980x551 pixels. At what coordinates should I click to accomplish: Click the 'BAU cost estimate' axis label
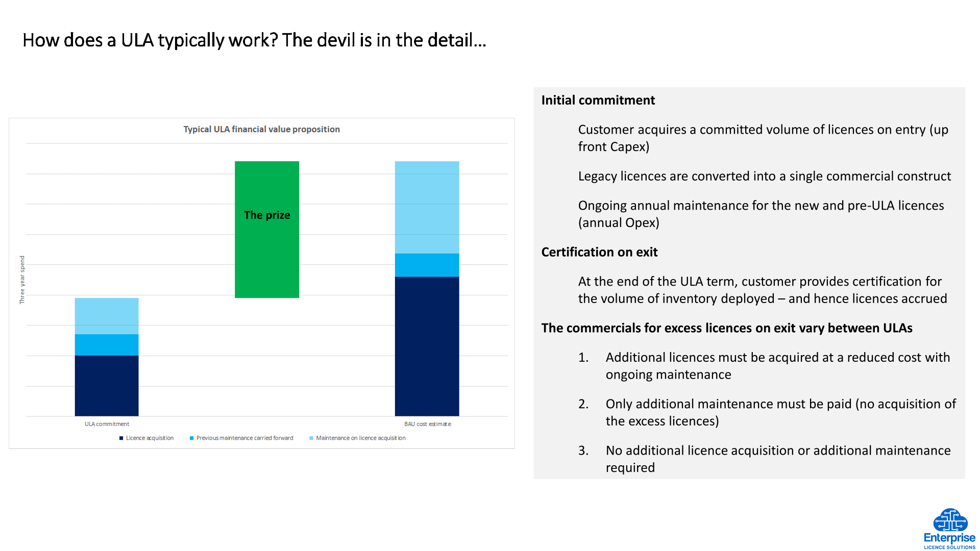(427, 424)
